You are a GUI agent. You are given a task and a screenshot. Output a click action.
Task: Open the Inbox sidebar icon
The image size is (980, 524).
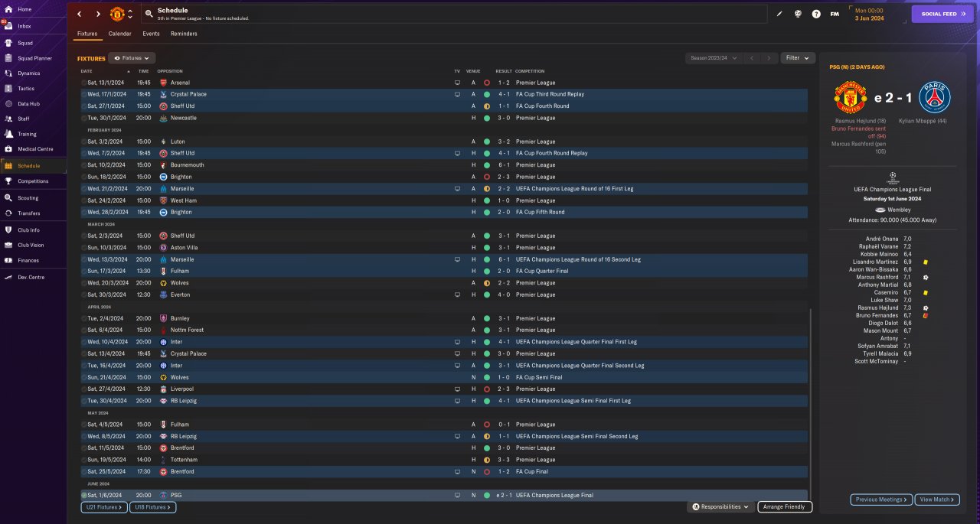[8, 26]
